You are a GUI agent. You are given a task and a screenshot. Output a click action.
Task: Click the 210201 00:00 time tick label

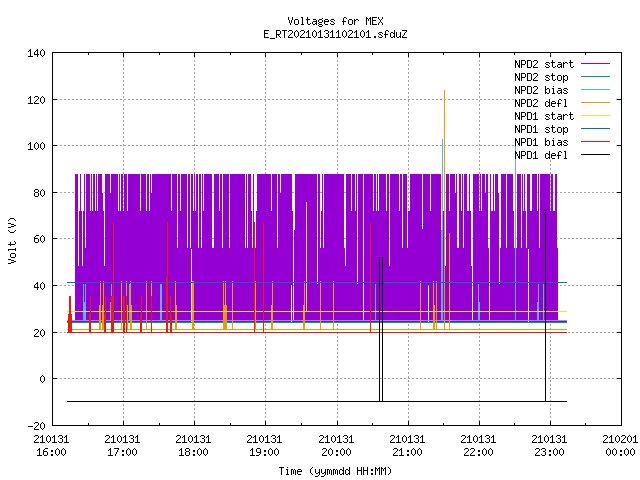point(620,446)
